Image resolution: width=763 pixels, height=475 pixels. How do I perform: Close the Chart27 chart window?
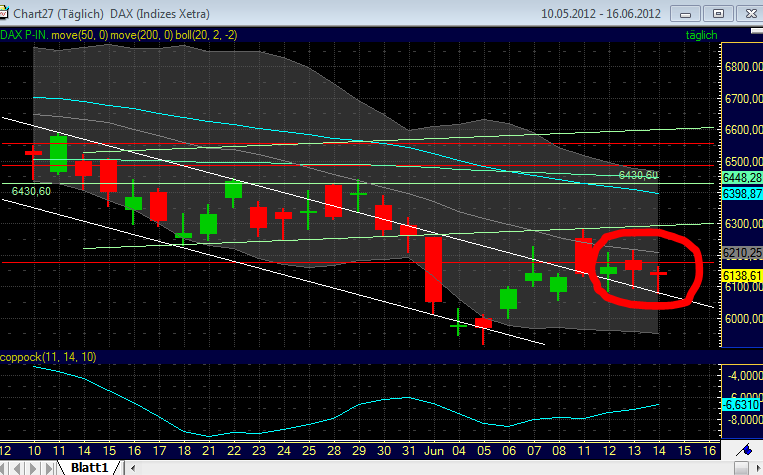pyautogui.click(x=750, y=14)
